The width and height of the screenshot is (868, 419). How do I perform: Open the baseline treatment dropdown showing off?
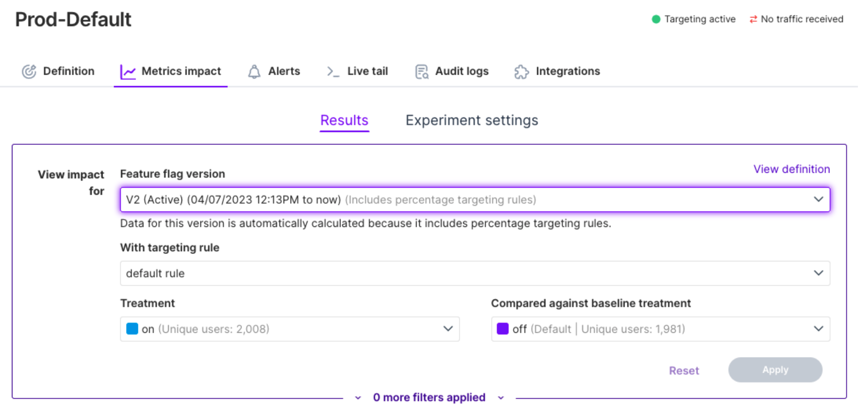pyautogui.click(x=660, y=329)
